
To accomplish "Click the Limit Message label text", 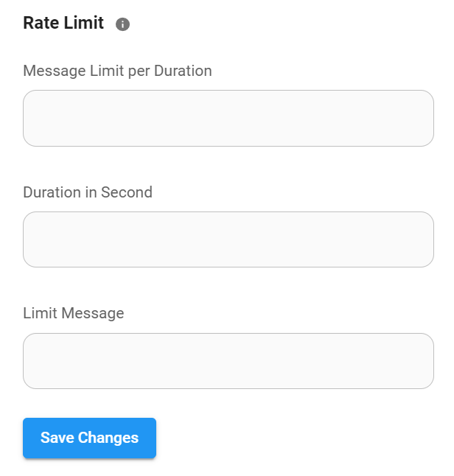I will 74,313.
